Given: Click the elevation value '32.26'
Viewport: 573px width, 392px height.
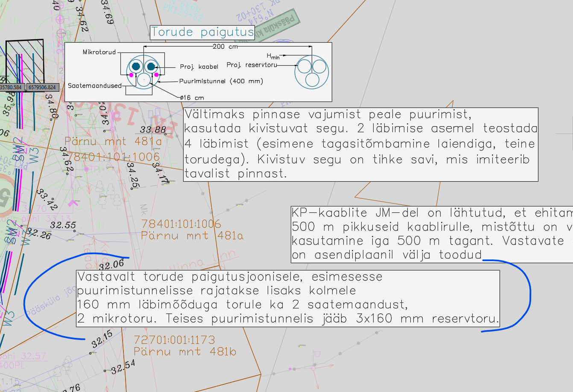Looking at the screenshot, I should coord(38,234).
